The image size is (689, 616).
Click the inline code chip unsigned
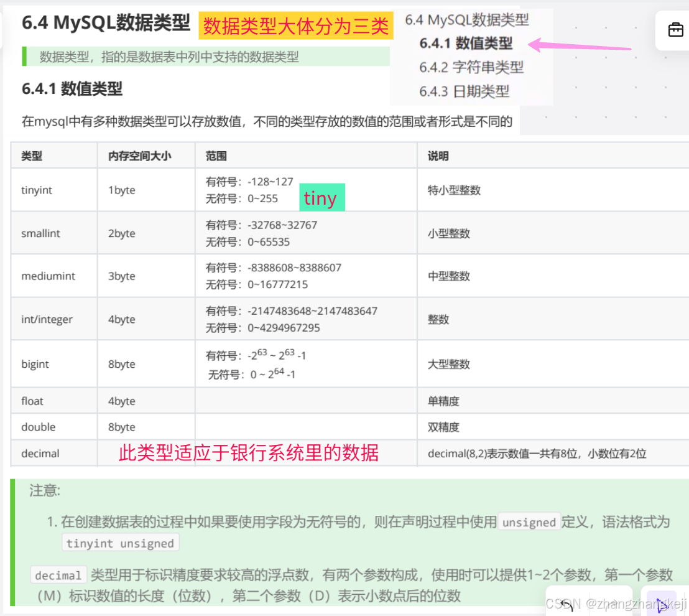tap(529, 522)
